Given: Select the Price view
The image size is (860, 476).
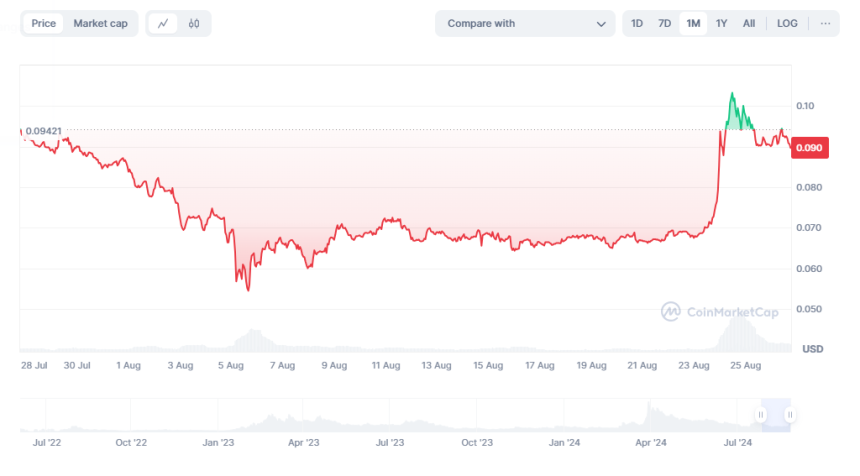Looking at the screenshot, I should pos(43,23).
